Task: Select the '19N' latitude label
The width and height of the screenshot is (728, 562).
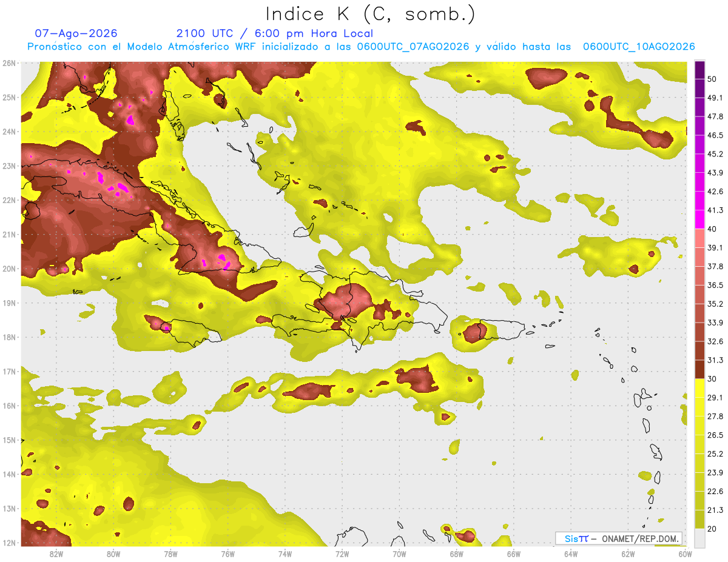Action: [x=8, y=303]
